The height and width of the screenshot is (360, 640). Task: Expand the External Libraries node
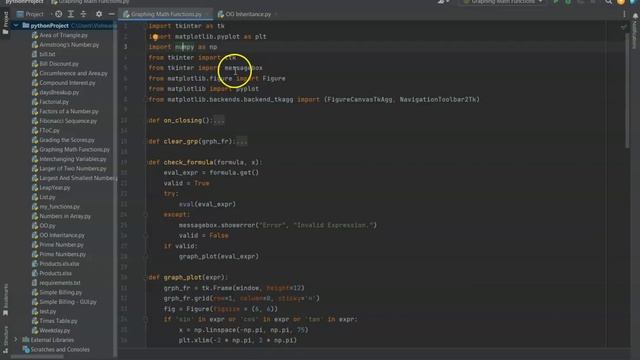tap(16, 340)
